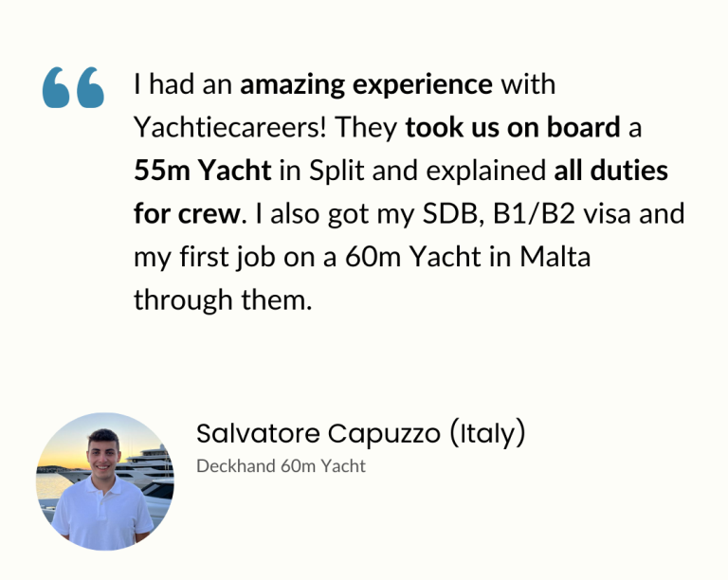
Task: Click the word Split in the testimonial
Action: tap(337, 171)
